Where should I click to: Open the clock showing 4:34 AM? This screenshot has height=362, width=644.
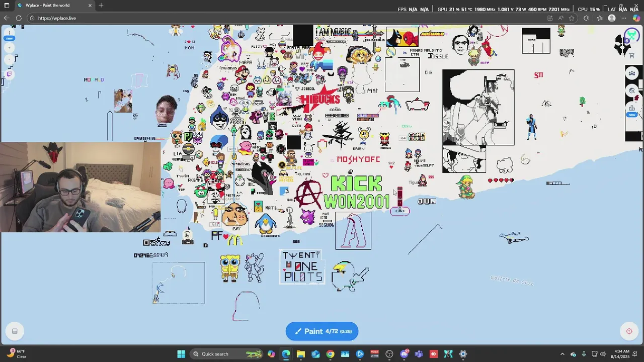[x=620, y=354]
